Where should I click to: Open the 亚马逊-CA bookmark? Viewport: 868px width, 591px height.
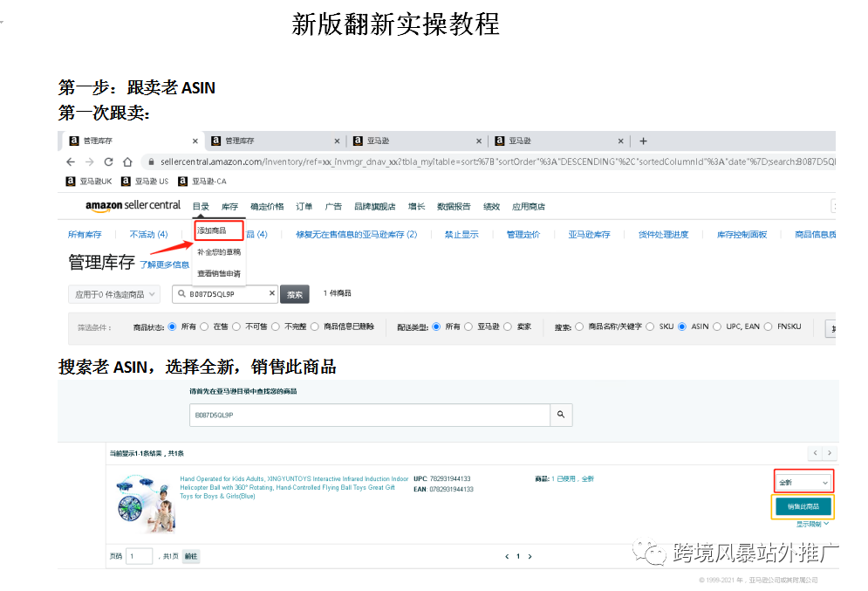[202, 181]
